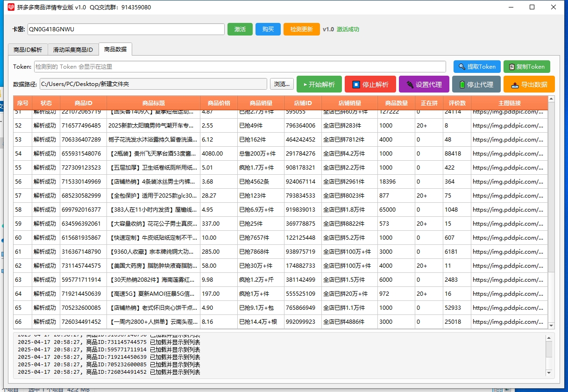Select product ID 716577496485 cell

84,126
